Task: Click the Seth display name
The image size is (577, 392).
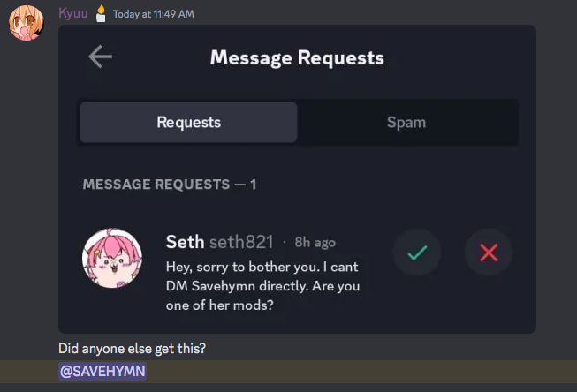Action: (185, 242)
